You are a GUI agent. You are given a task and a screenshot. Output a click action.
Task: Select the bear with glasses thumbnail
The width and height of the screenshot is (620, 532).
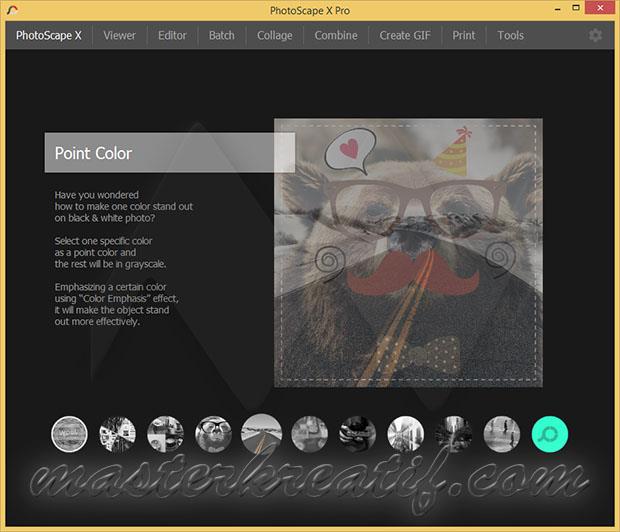pyautogui.click(x=214, y=434)
